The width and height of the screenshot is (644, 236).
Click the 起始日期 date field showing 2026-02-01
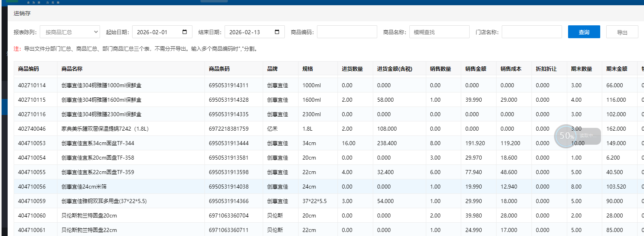click(x=157, y=32)
